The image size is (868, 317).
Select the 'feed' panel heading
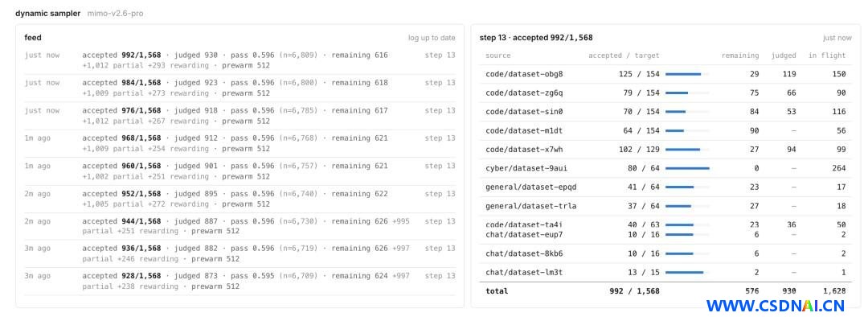tap(33, 38)
